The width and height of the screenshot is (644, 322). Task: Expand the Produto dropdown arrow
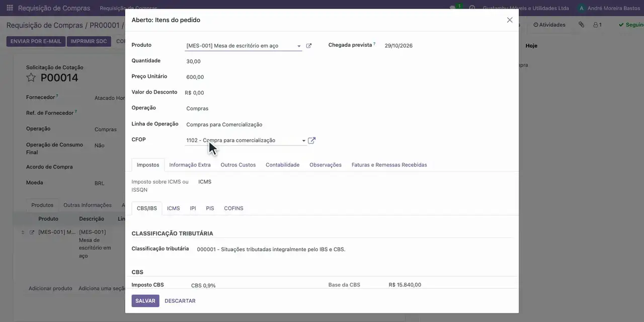pyautogui.click(x=299, y=46)
